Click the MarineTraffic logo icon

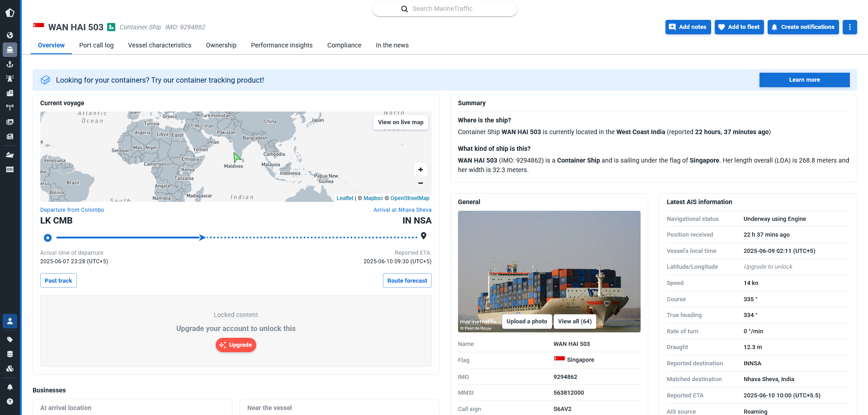point(10,13)
